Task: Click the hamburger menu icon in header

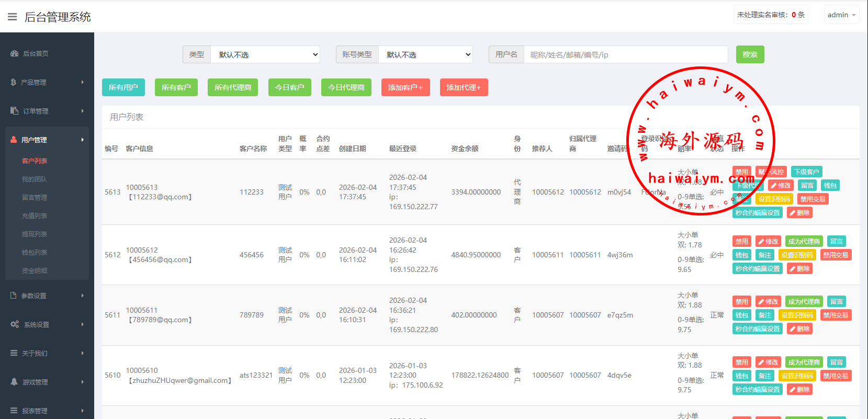Action: pos(12,17)
